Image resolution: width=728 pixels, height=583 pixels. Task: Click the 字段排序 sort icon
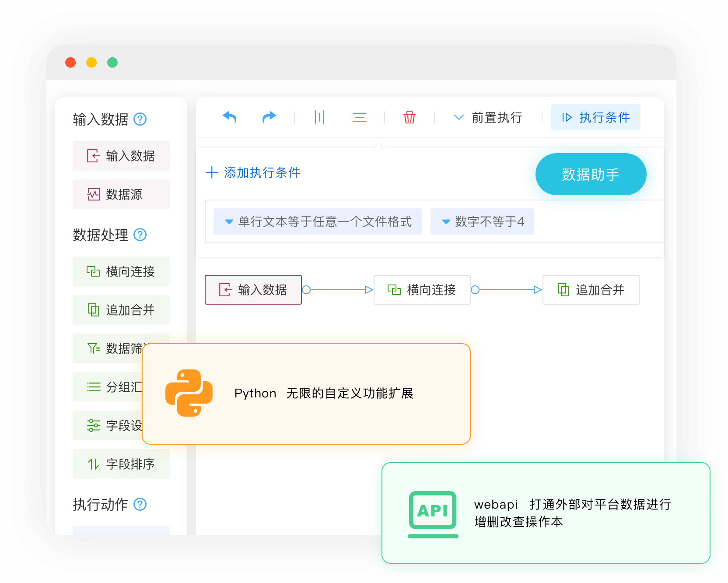pos(93,464)
